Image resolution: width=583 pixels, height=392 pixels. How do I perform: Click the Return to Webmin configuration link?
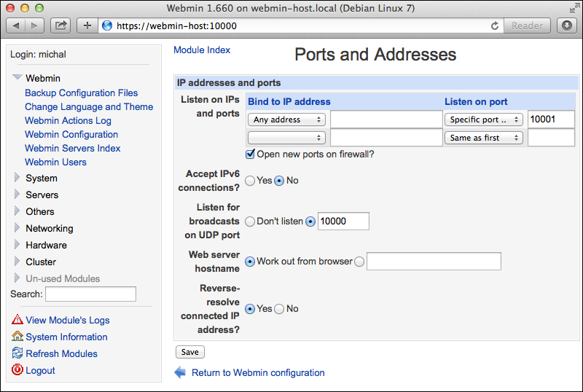click(258, 372)
